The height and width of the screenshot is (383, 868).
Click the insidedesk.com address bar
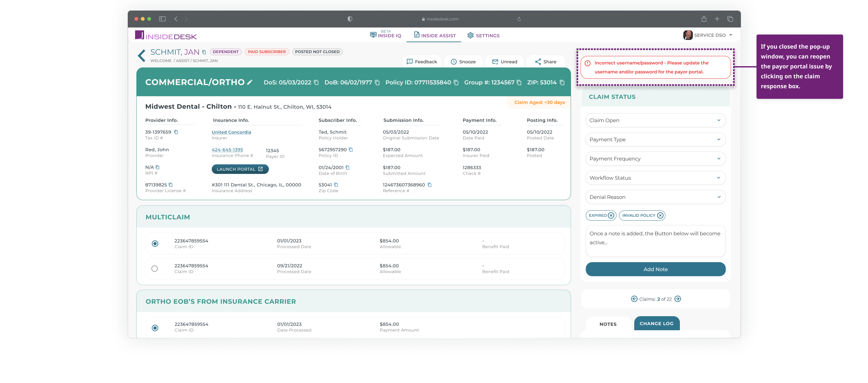click(x=440, y=19)
